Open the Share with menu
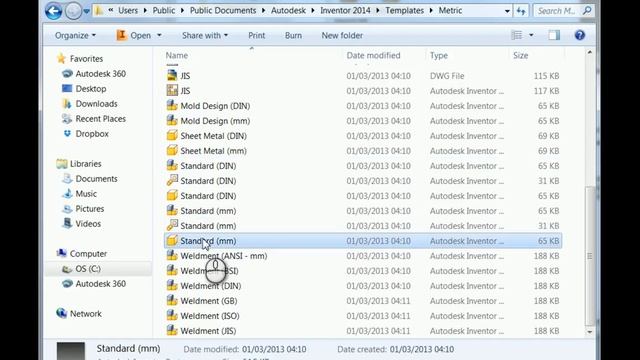This screenshot has width=640, height=360. pos(205,36)
